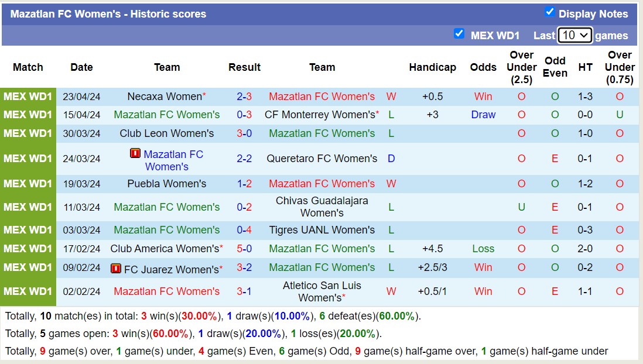643x364 pixels.
Task: Open CF Monterrey Women's team page
Action: point(320,115)
